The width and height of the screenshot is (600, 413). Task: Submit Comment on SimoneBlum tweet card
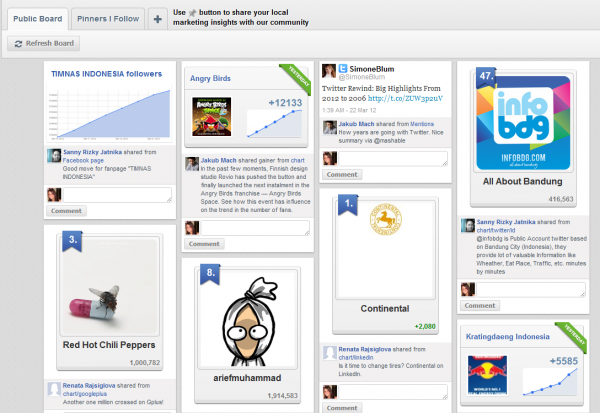click(x=342, y=175)
